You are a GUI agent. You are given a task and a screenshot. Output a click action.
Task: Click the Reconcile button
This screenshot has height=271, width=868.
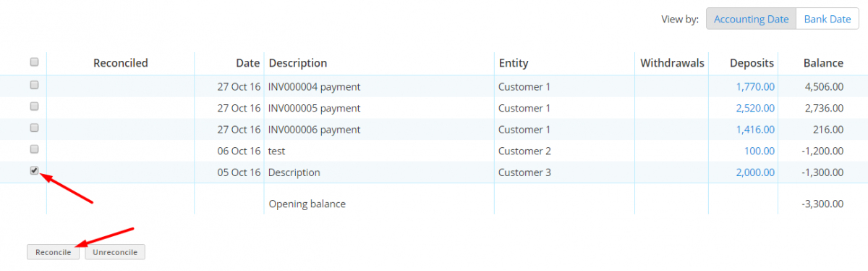[x=54, y=252]
